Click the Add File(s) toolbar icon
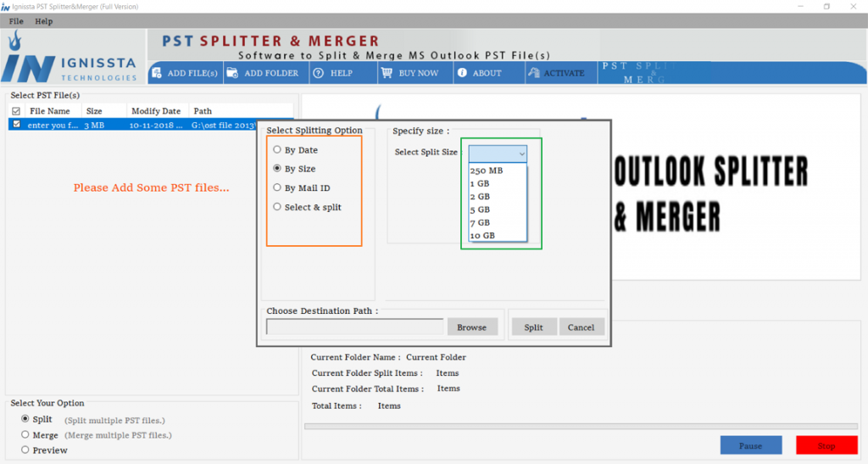 pyautogui.click(x=157, y=73)
